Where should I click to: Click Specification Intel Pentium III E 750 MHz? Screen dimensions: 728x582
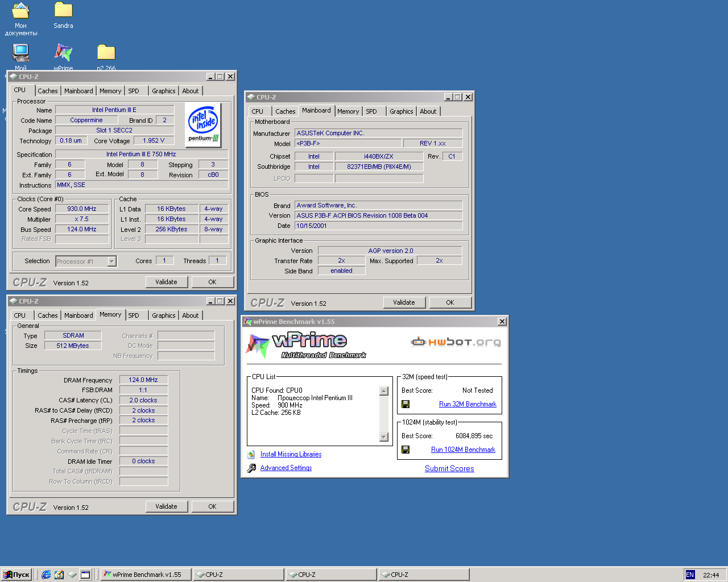pyautogui.click(x=142, y=154)
